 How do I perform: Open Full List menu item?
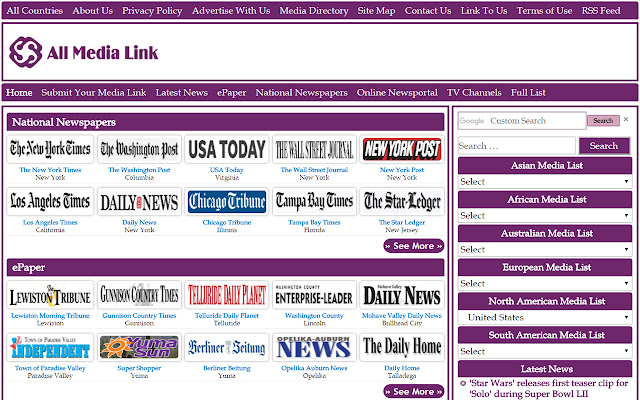pyautogui.click(x=528, y=93)
